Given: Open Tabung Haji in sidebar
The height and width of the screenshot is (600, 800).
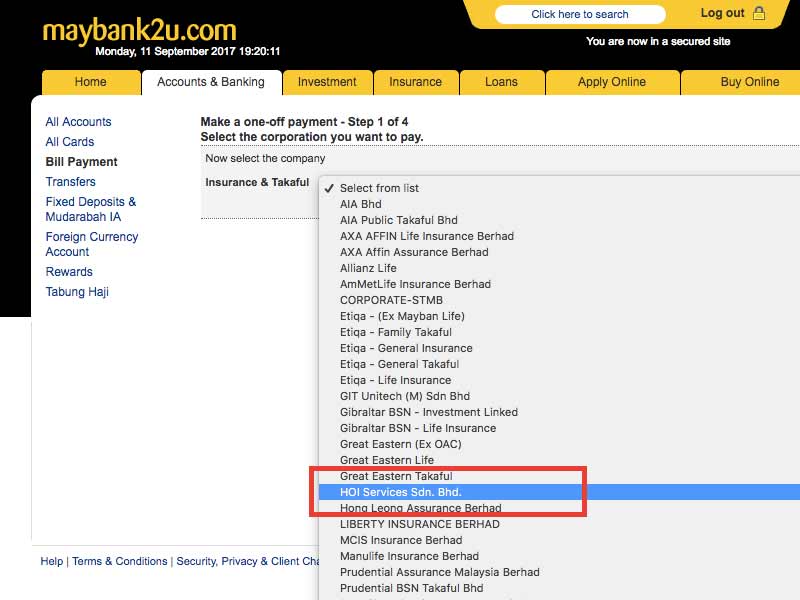Looking at the screenshot, I should pyautogui.click(x=77, y=292).
